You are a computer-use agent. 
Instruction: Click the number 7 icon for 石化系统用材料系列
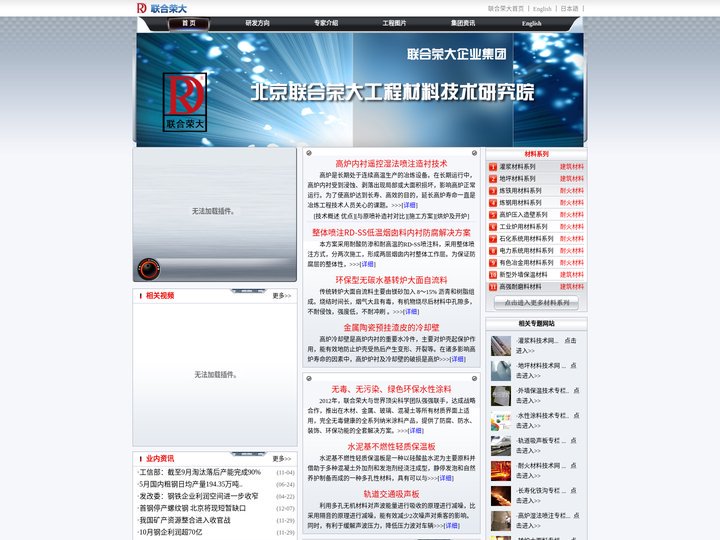pyautogui.click(x=493, y=239)
